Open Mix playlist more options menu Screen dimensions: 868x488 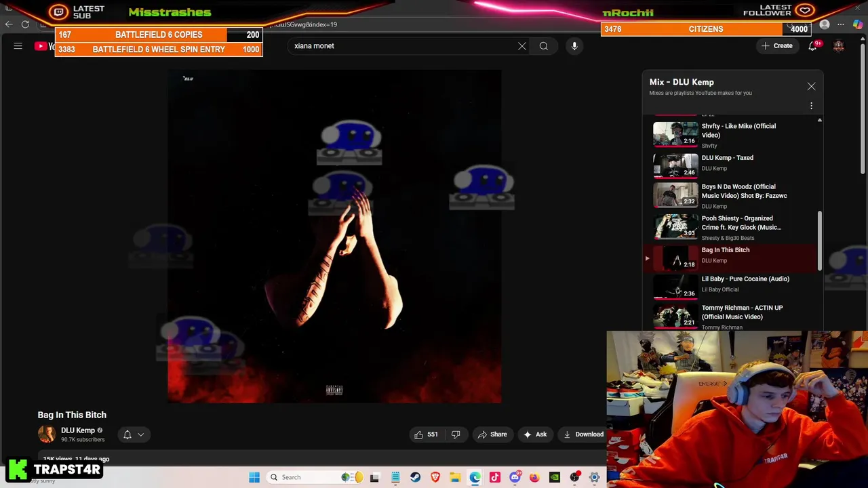811,106
